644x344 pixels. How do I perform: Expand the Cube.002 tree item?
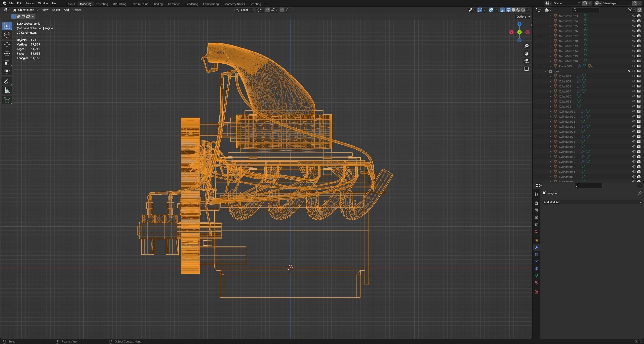[x=550, y=81]
